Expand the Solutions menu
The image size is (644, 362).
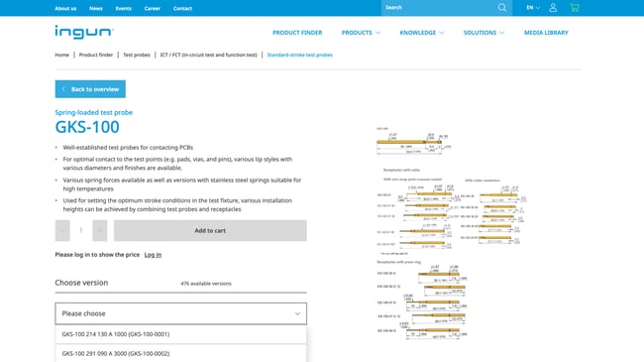pyautogui.click(x=483, y=33)
